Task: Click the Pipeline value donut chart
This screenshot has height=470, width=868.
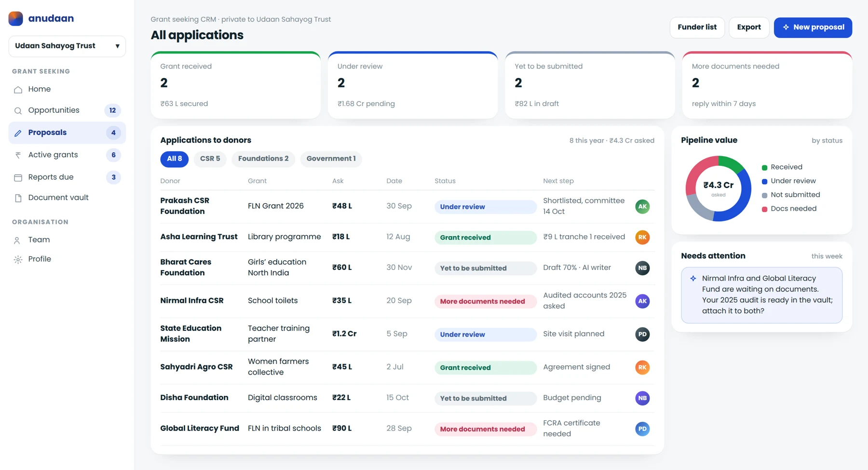Action: 719,188
